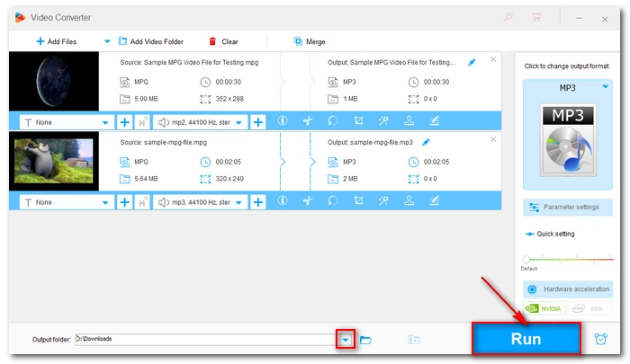Remove sample-mpg-file.mpg item from list

tap(493, 139)
